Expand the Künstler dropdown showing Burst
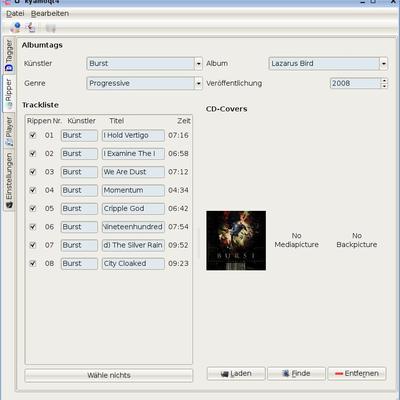 [x=198, y=63]
